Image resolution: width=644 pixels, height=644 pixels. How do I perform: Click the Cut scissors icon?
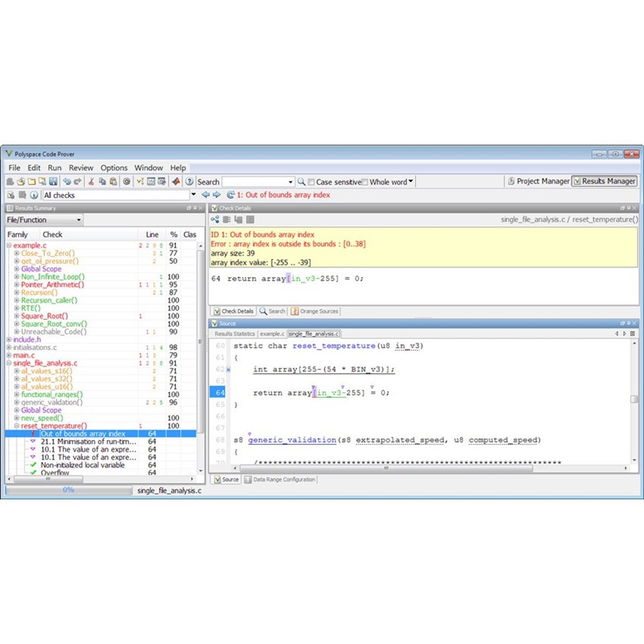pyautogui.click(x=91, y=181)
